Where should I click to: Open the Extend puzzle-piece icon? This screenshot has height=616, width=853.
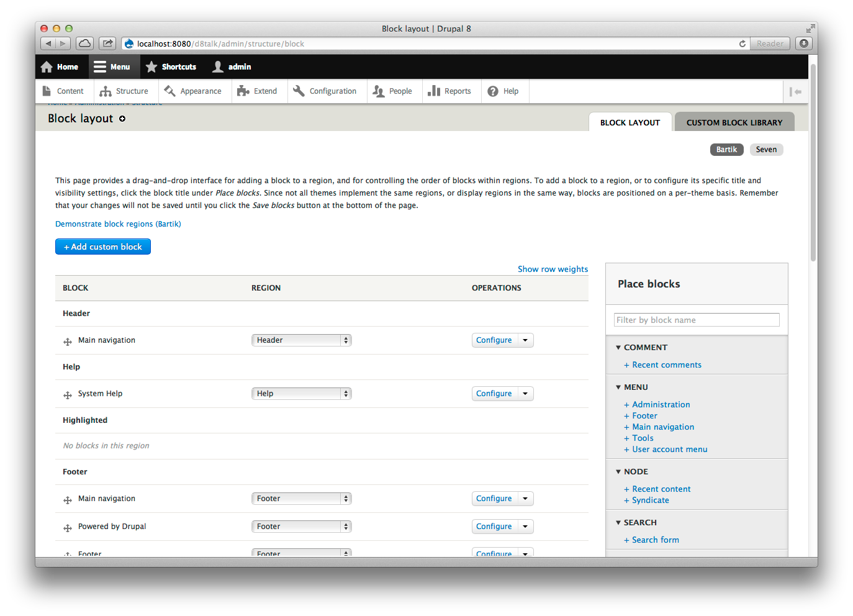243,91
